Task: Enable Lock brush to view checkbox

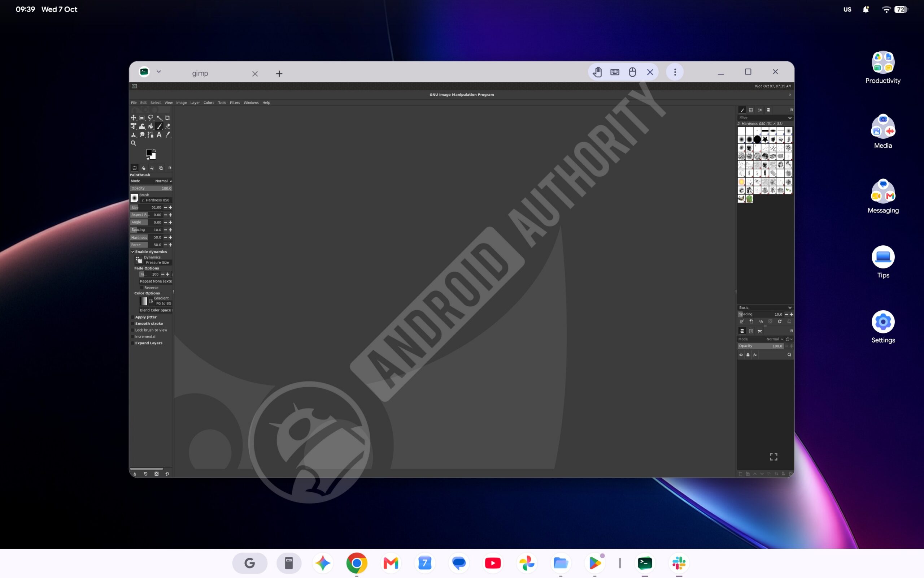Action: tap(132, 330)
